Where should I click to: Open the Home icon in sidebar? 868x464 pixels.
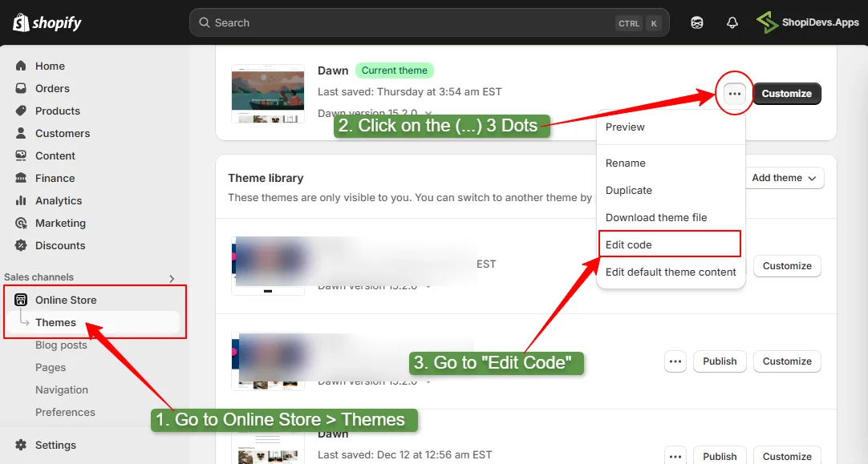point(21,66)
